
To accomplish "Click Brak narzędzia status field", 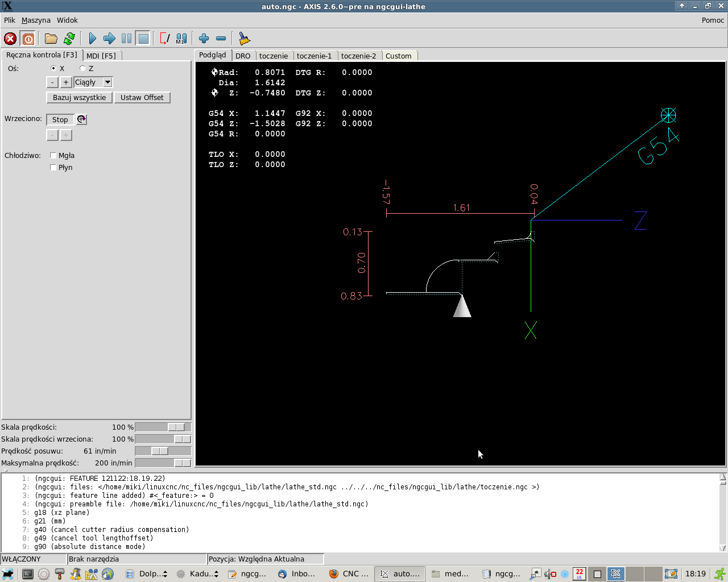I will coord(136,559).
